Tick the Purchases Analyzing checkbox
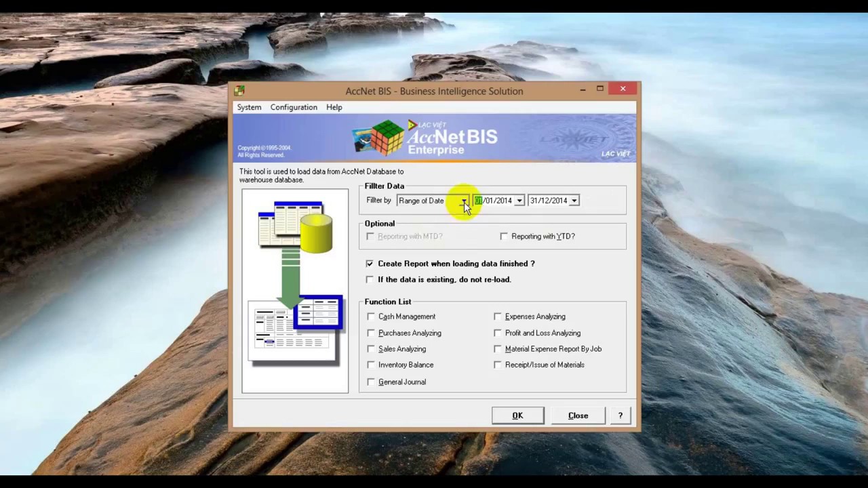The height and width of the screenshot is (488, 868). [371, 333]
